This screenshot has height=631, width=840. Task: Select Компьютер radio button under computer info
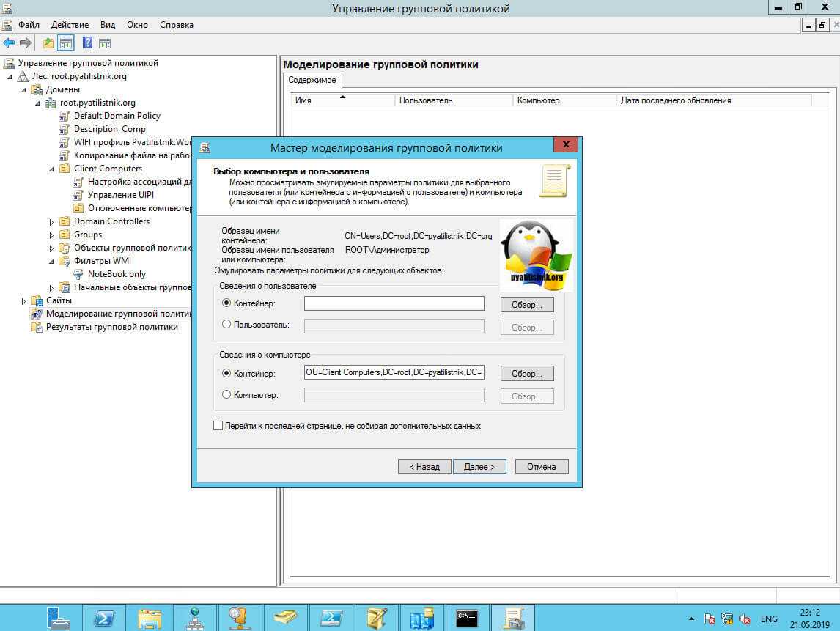point(226,395)
